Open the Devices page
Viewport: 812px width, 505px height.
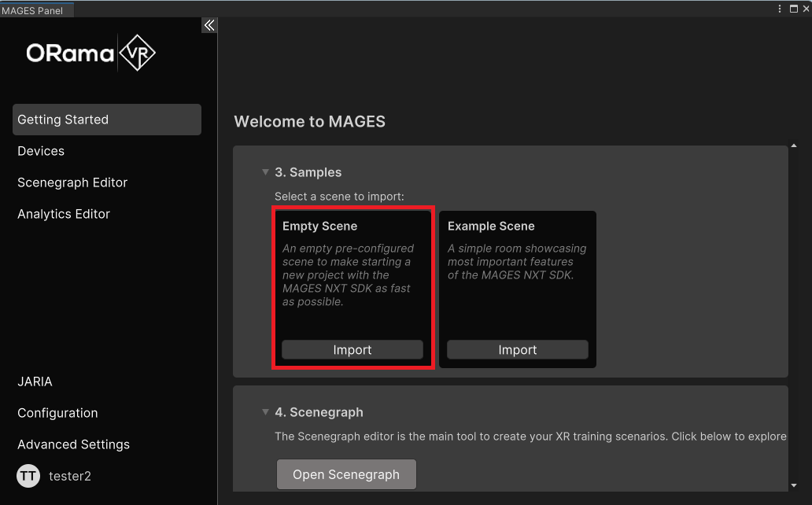click(41, 151)
